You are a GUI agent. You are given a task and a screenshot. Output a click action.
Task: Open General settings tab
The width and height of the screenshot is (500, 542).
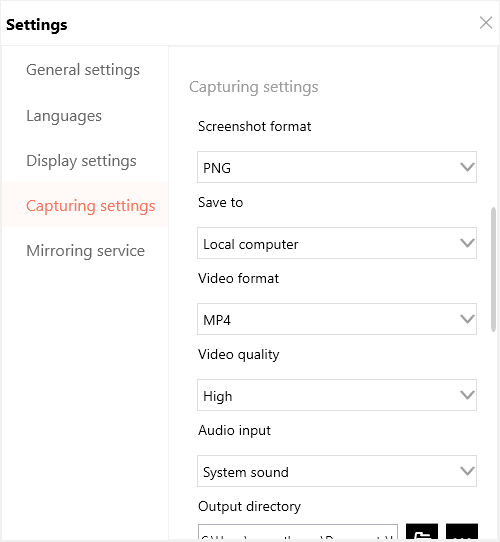click(85, 70)
